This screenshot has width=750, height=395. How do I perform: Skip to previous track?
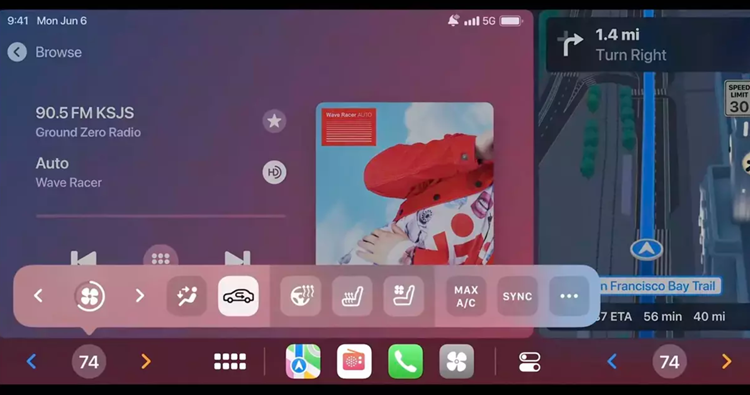[84, 257]
